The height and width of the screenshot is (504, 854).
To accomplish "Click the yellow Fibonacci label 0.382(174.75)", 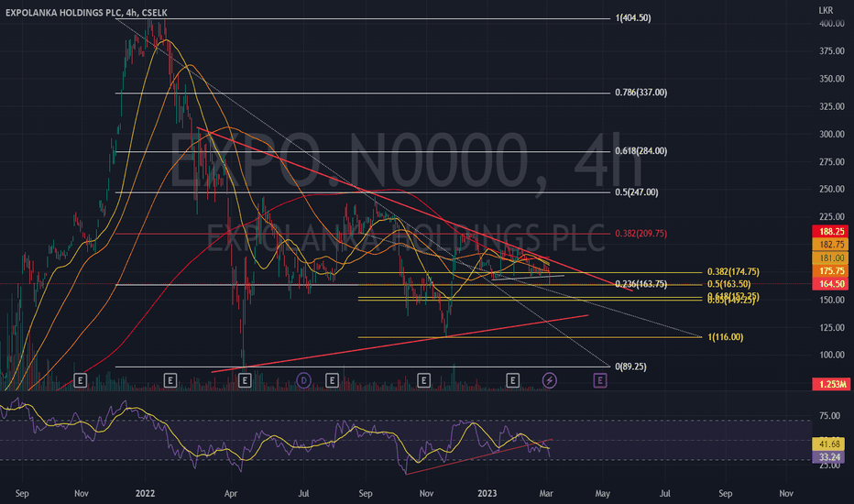I will coord(733,272).
